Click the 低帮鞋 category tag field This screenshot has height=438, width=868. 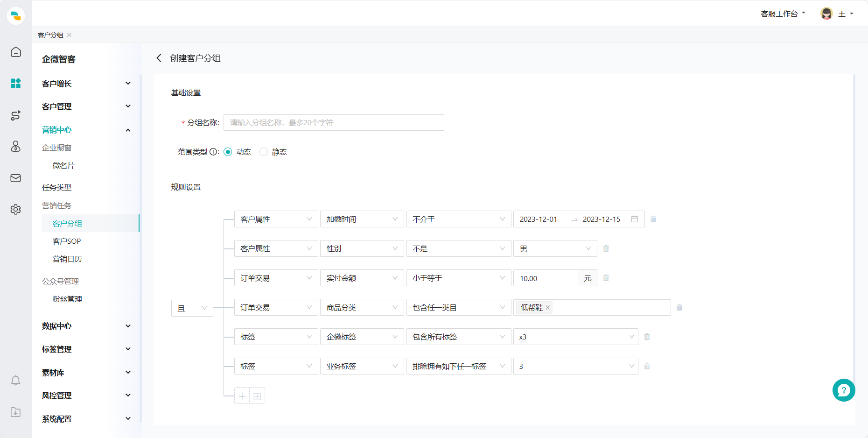pyautogui.click(x=592, y=307)
